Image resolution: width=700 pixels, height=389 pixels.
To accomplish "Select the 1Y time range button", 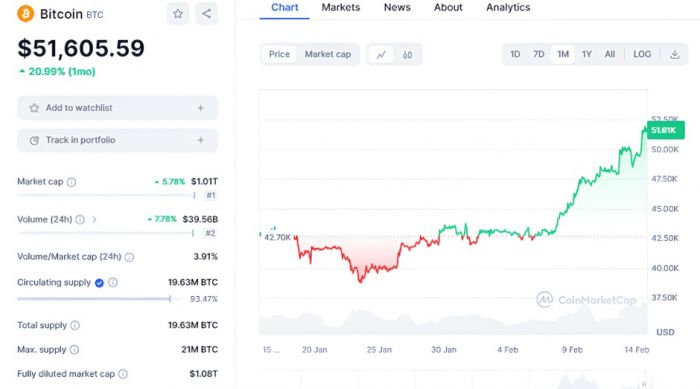I will (587, 54).
